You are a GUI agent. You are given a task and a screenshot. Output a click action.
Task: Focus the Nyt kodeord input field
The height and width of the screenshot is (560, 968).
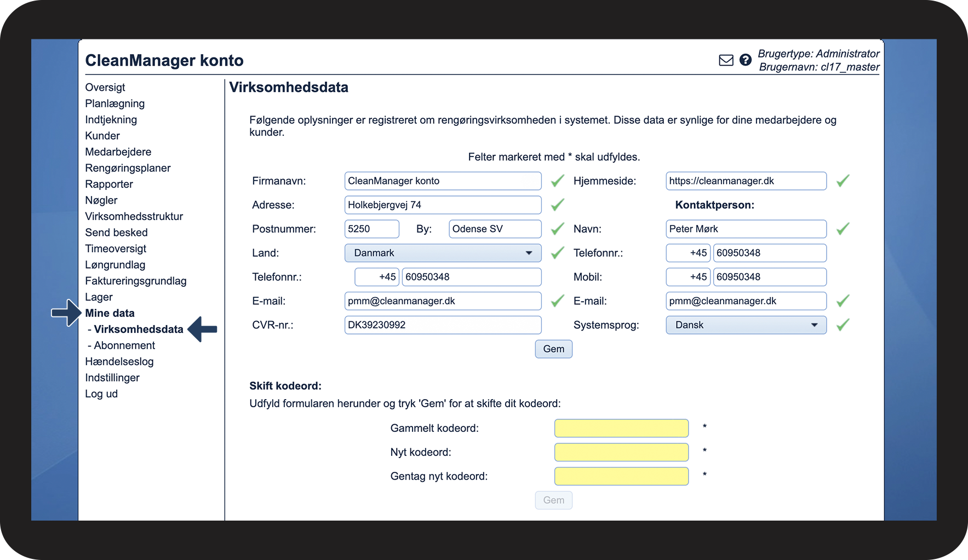[x=621, y=452]
